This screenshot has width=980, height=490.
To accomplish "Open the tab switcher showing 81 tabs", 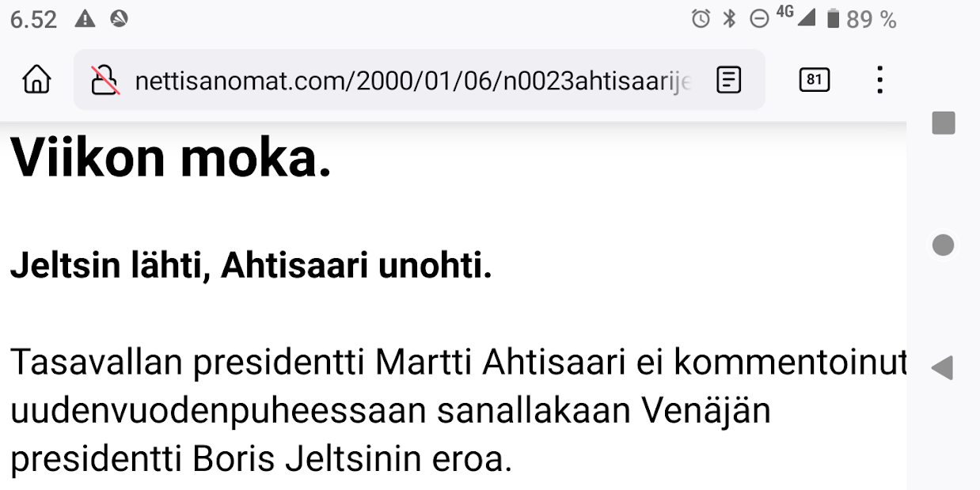I will [x=814, y=80].
